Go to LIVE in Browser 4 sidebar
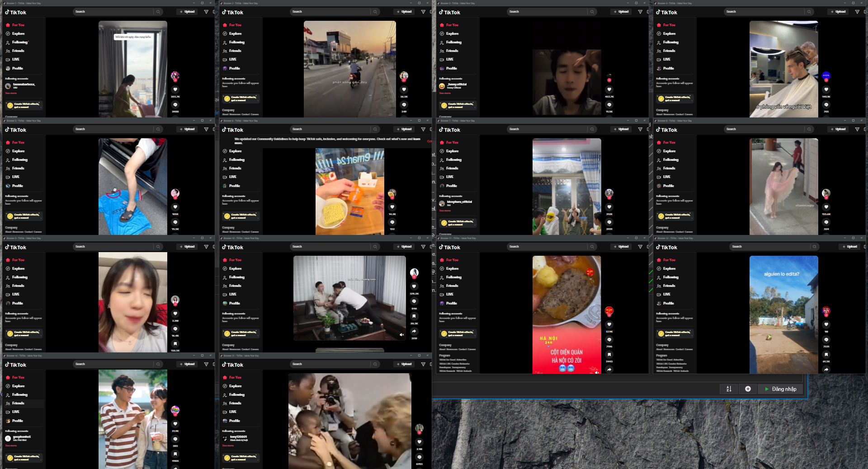 pos(666,59)
